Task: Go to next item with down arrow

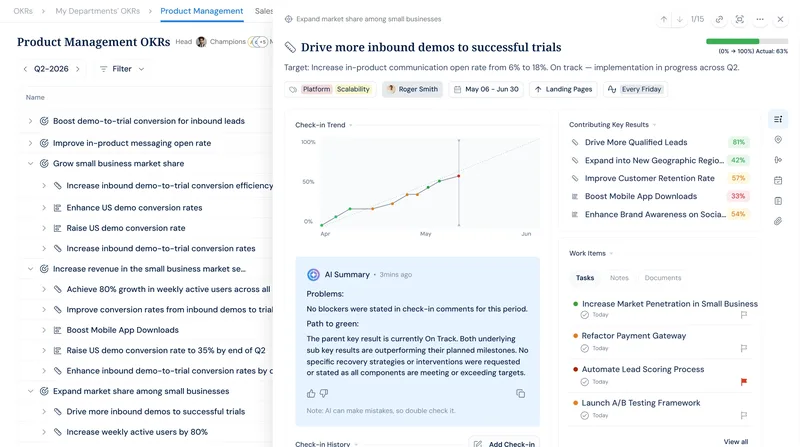Action: point(680,19)
